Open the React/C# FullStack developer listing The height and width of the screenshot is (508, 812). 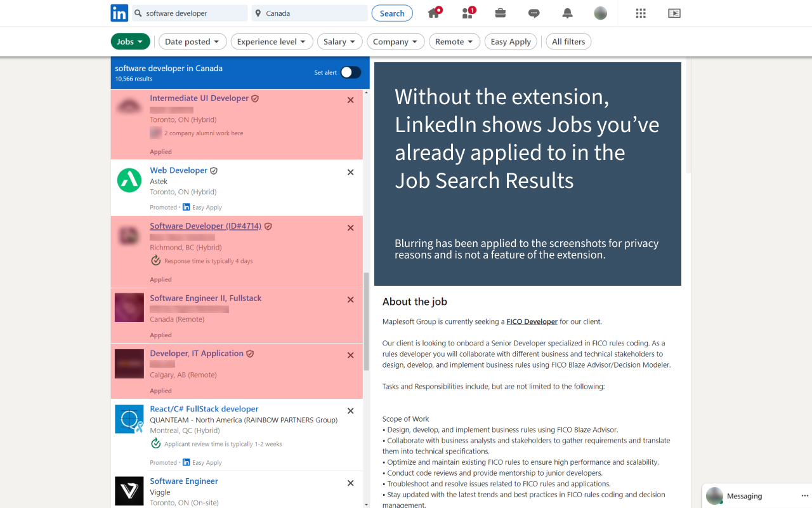click(204, 409)
